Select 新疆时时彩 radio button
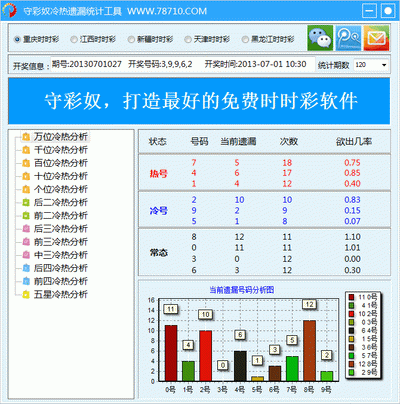This screenshot has height=404, width=400. click(x=131, y=39)
